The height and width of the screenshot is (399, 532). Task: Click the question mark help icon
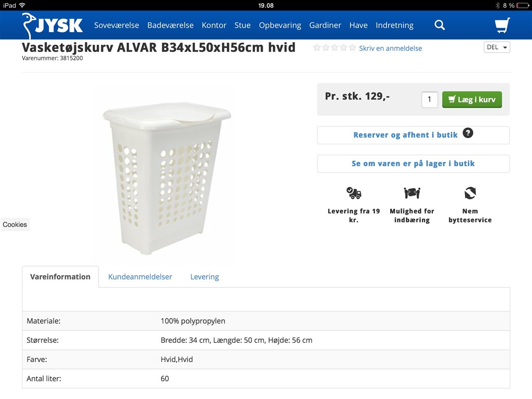click(x=468, y=133)
